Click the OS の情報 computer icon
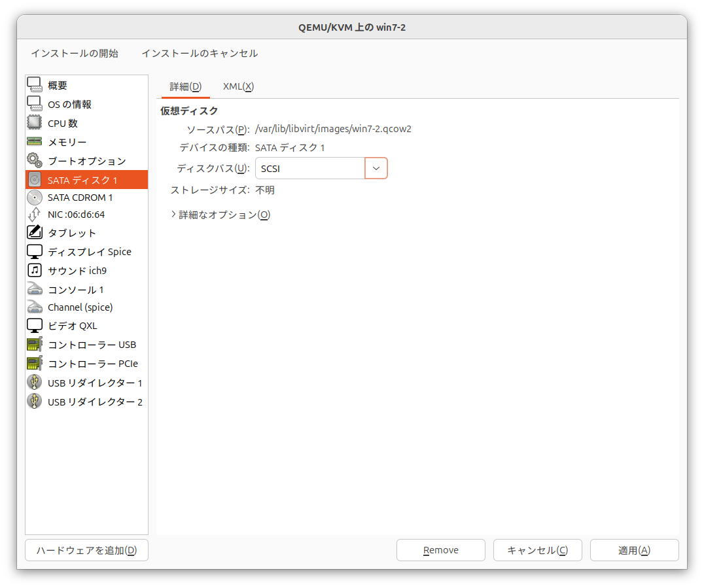 [35, 104]
